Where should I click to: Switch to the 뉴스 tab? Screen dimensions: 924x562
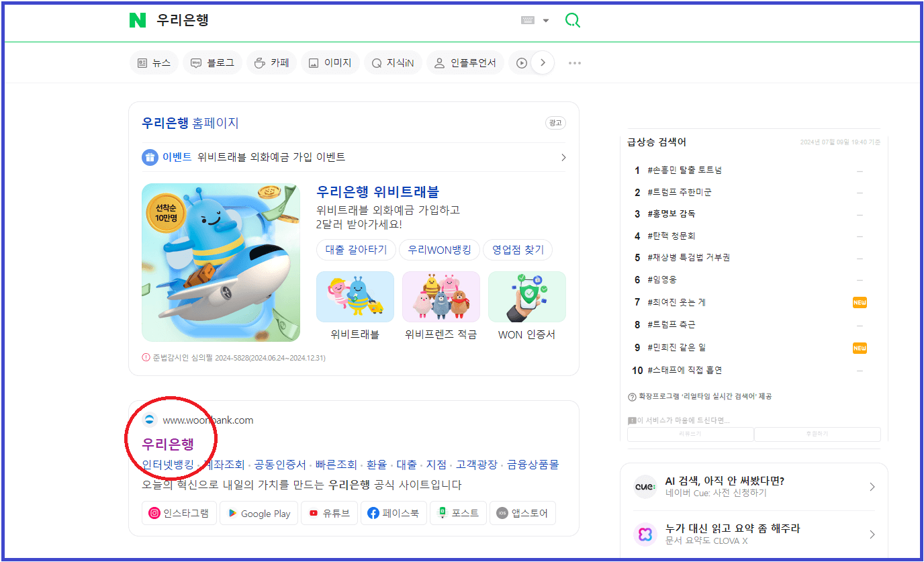pos(154,62)
